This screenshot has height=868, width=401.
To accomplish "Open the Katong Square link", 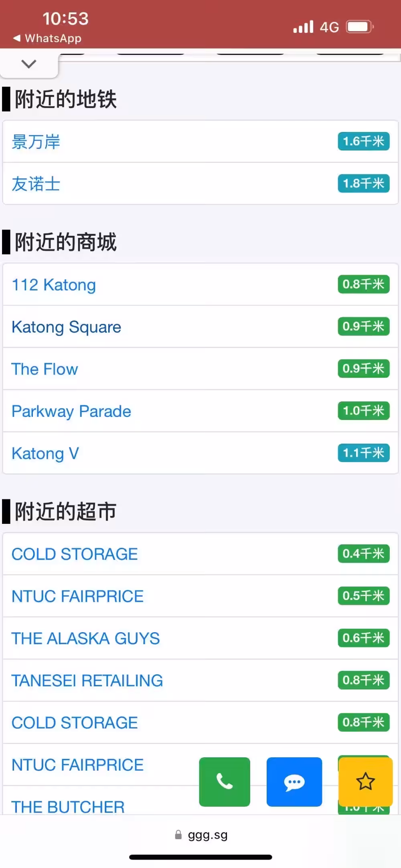I will [x=66, y=327].
